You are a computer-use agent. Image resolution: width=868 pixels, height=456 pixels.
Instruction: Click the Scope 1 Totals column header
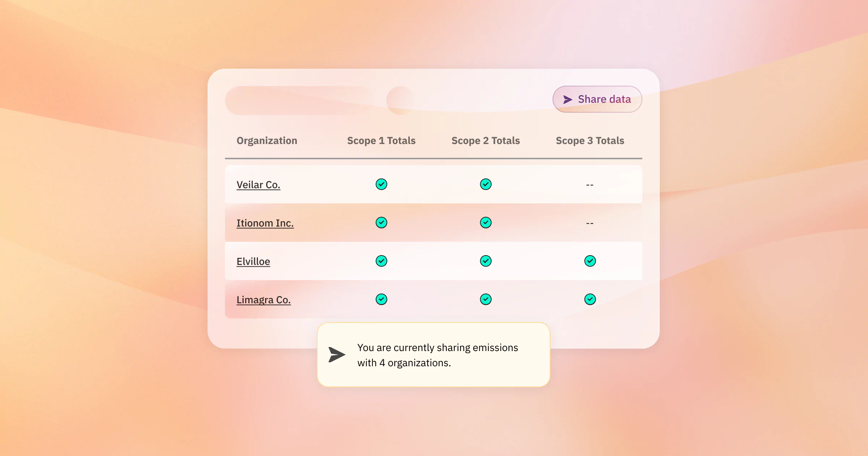coord(381,141)
